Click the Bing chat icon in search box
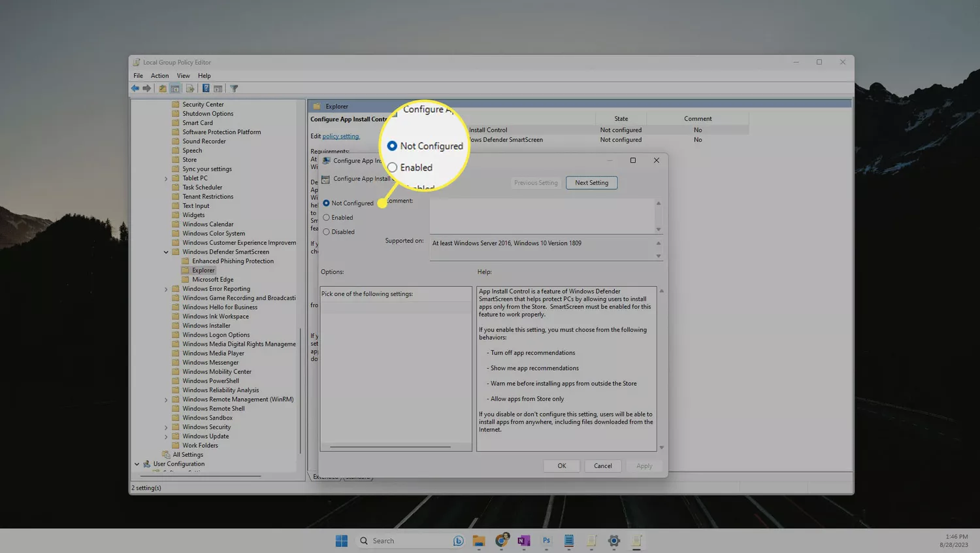Screen dimensions: 980x553 [x=459, y=541]
